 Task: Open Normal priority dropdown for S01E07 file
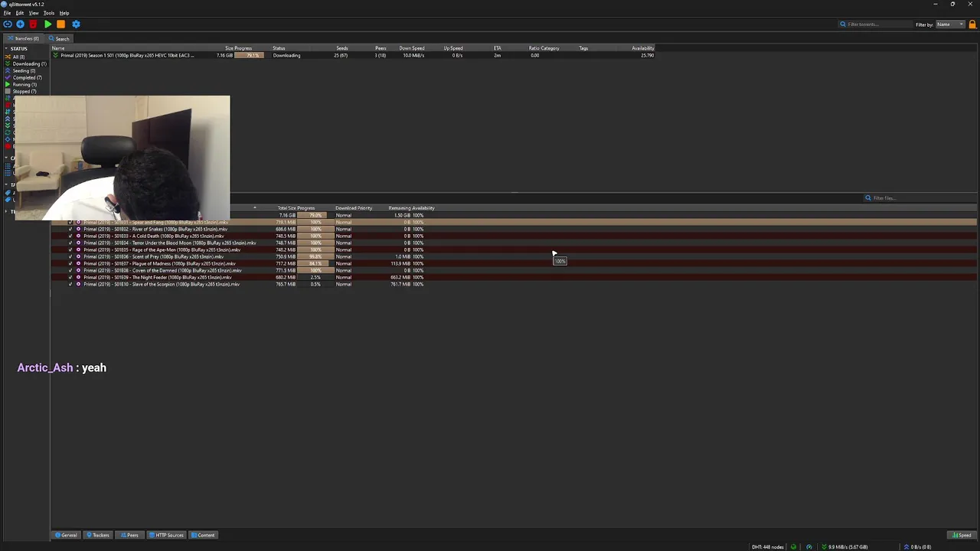pyautogui.click(x=344, y=264)
